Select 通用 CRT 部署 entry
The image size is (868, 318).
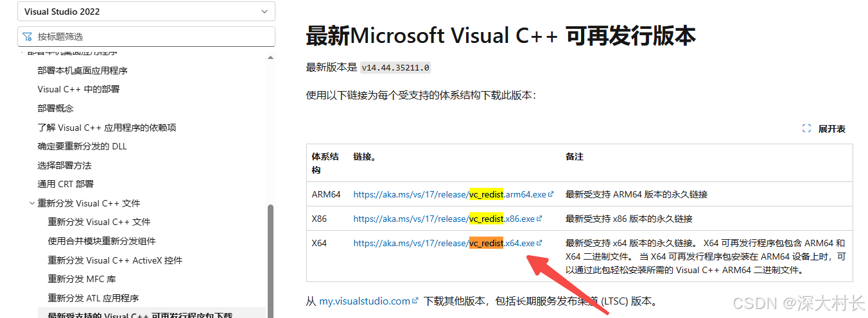(65, 184)
